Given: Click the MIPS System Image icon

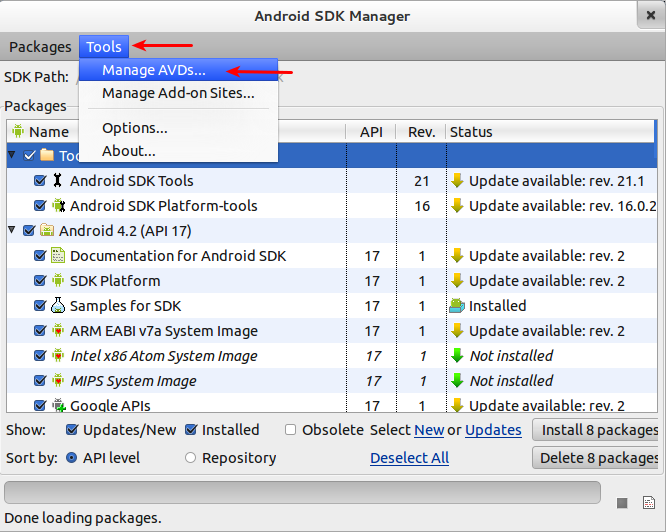Looking at the screenshot, I should tap(58, 380).
